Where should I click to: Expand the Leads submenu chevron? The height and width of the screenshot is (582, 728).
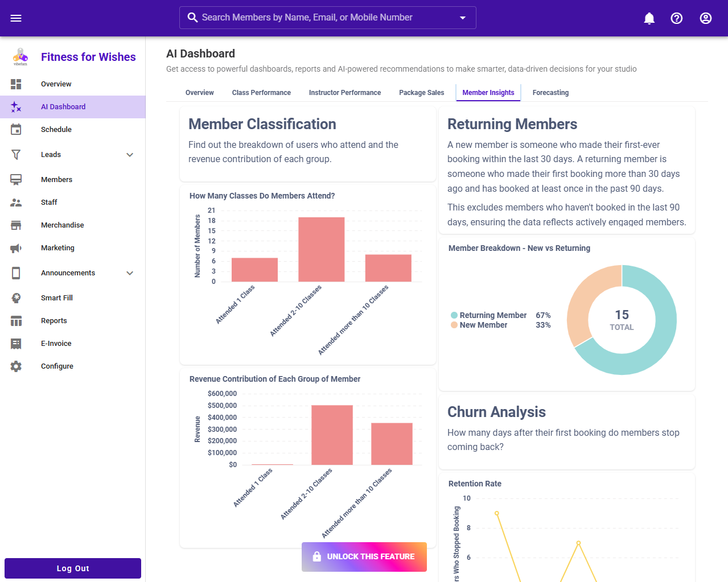click(130, 155)
